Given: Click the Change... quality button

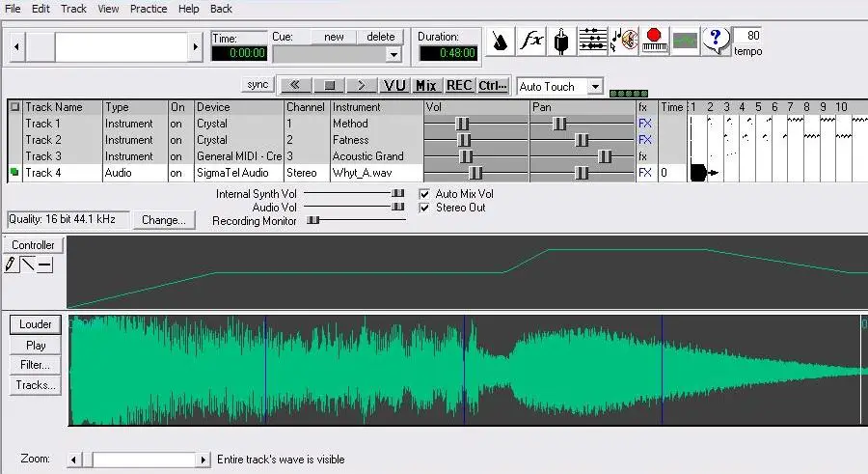Looking at the screenshot, I should pos(163,220).
